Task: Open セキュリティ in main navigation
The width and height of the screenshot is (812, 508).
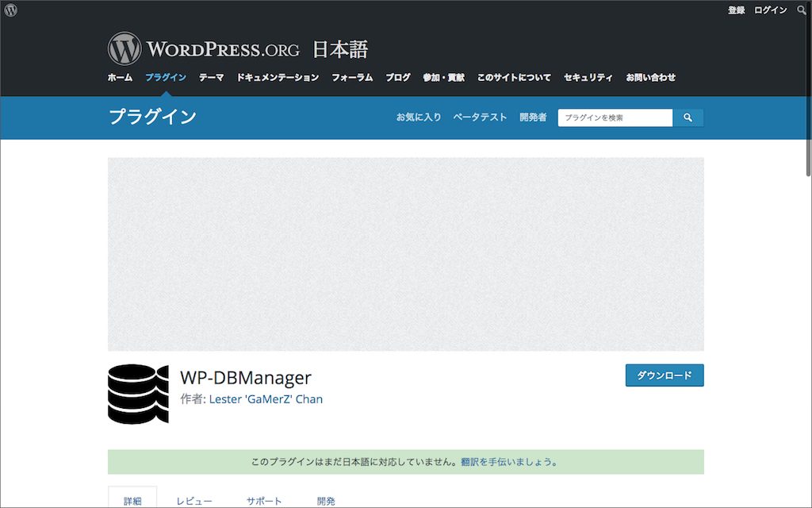Action: (588, 77)
